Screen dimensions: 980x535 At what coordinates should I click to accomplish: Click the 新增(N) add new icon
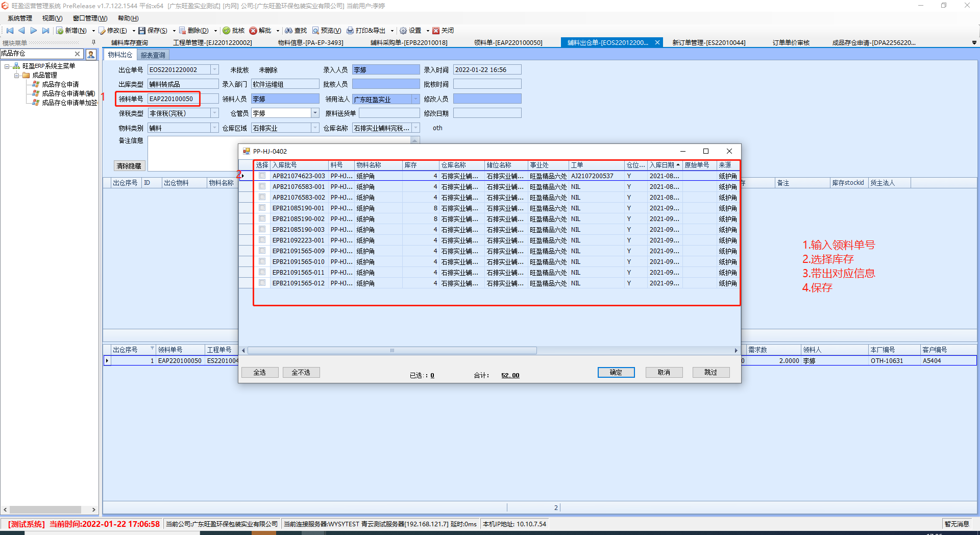pos(60,31)
